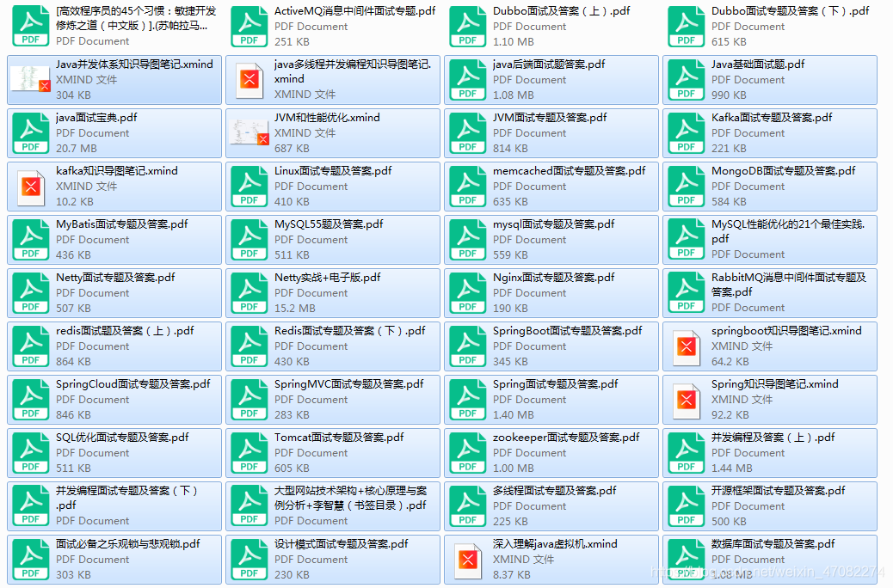Select file name 数据库面试专题及答案.pdf
This screenshot has height=588, width=893.
[x=773, y=544]
